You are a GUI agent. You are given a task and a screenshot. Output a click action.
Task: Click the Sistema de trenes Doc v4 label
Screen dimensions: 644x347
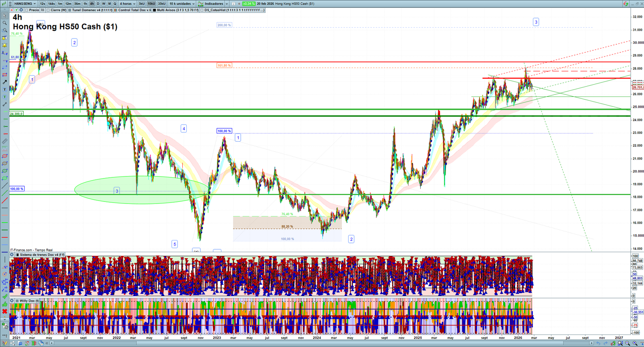[42, 255]
